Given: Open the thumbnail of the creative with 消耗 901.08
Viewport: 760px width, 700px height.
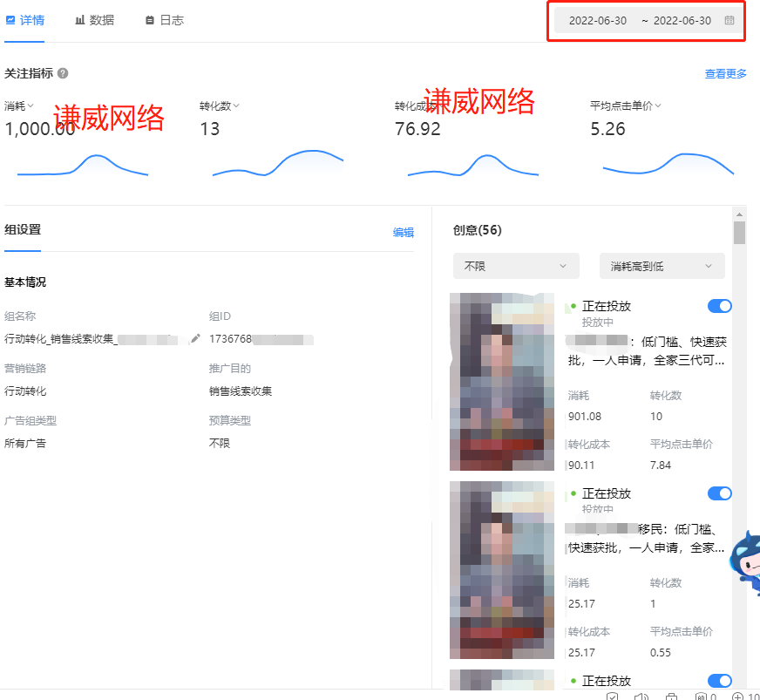Looking at the screenshot, I should click(502, 382).
